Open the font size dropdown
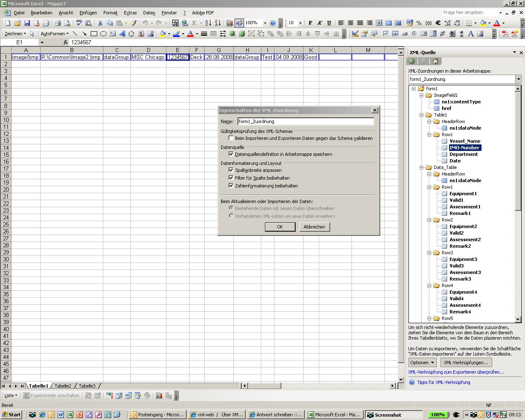The width and height of the screenshot is (525, 420). (300, 23)
